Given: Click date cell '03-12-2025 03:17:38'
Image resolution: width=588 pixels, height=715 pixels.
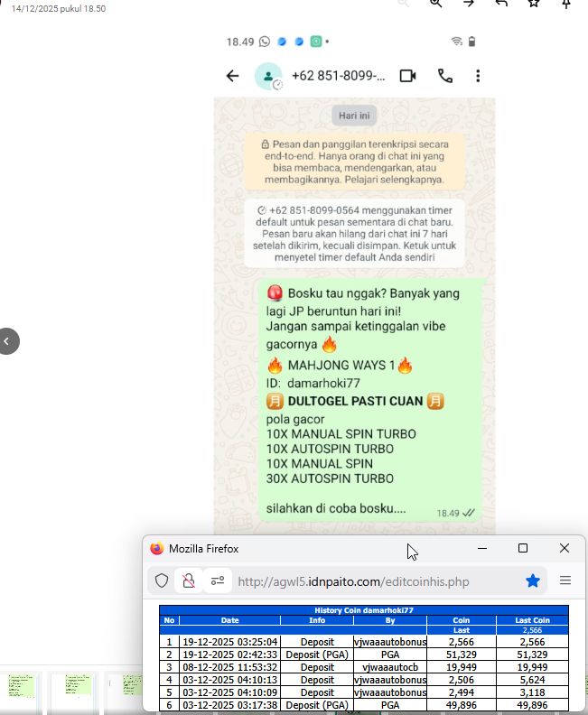Looking at the screenshot, I should click(x=230, y=705).
